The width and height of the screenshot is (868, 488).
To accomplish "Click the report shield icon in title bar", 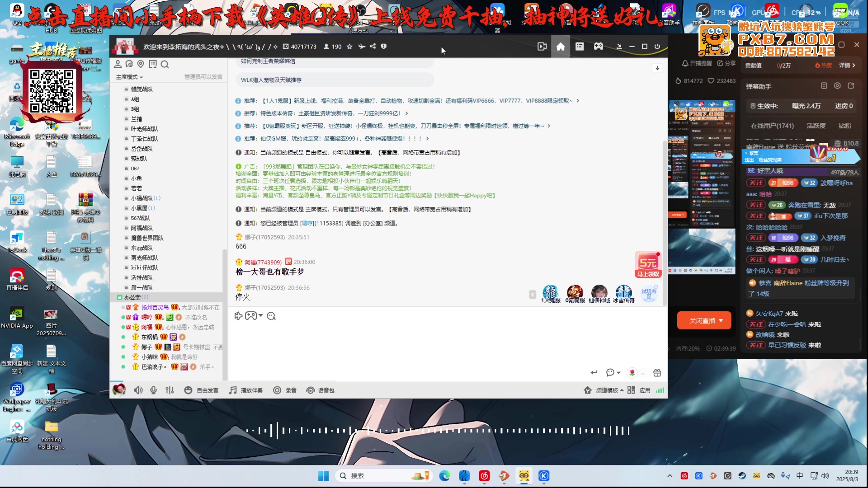I will coord(384,46).
